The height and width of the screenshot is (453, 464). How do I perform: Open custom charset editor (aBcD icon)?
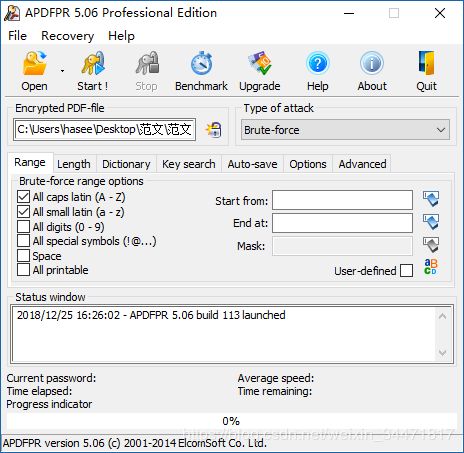pyautogui.click(x=430, y=267)
